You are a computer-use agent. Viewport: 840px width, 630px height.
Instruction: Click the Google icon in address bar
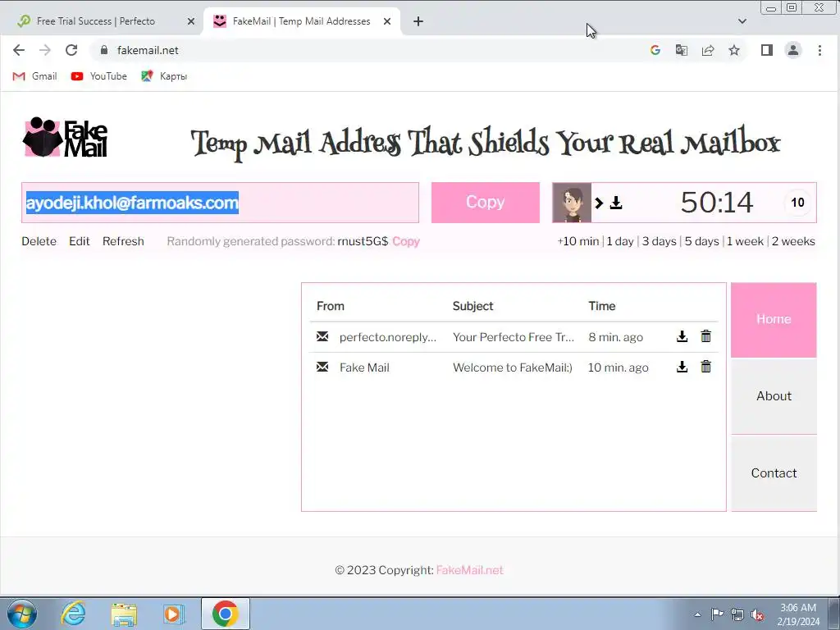coord(655,50)
